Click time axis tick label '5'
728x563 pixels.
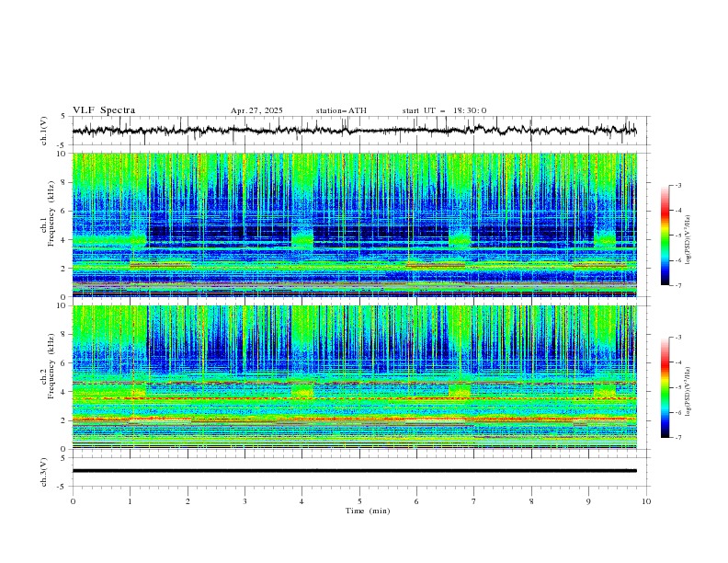(359, 501)
